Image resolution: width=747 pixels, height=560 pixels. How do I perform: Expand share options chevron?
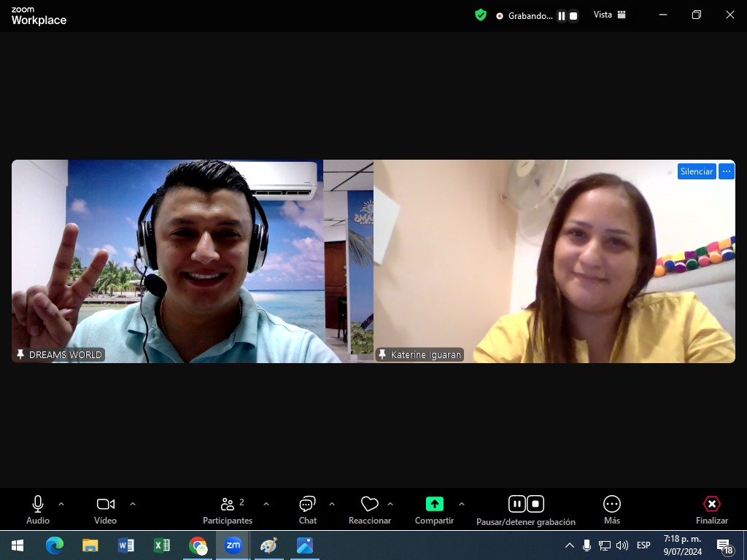point(461,504)
